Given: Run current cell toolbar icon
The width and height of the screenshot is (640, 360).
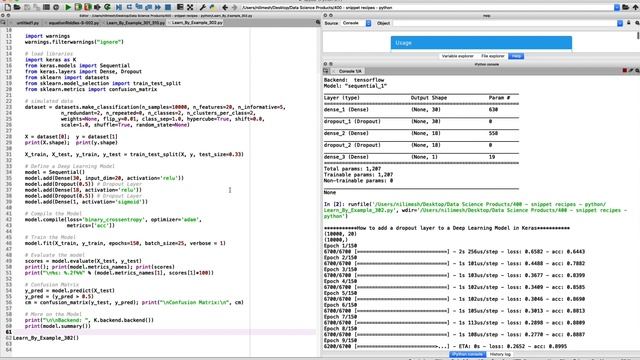Looking at the screenshot, I should tap(78, 7).
